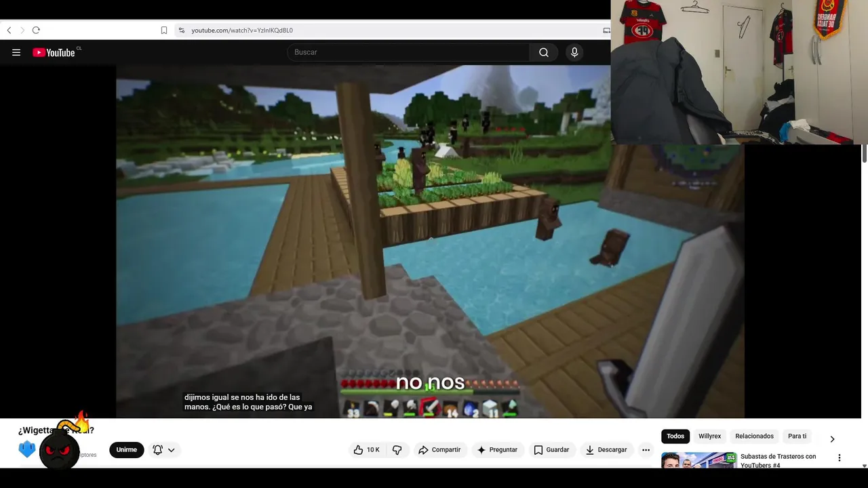Click the Preguntar ask button
The width and height of the screenshot is (868, 488).
tap(497, 450)
